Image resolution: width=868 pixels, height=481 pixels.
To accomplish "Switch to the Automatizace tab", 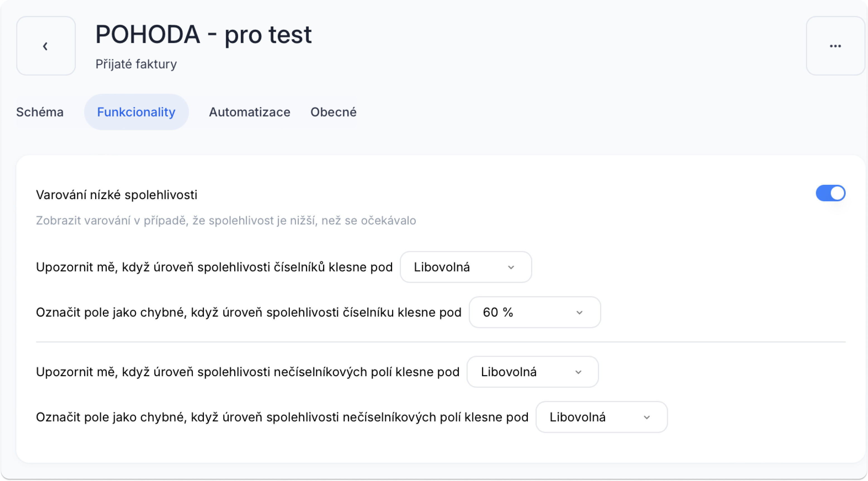I will tap(249, 112).
